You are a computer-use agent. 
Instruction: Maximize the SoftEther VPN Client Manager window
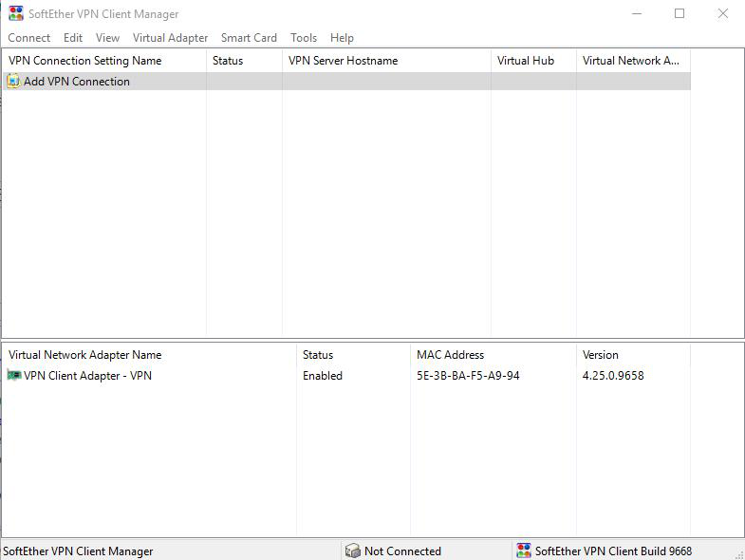[680, 14]
